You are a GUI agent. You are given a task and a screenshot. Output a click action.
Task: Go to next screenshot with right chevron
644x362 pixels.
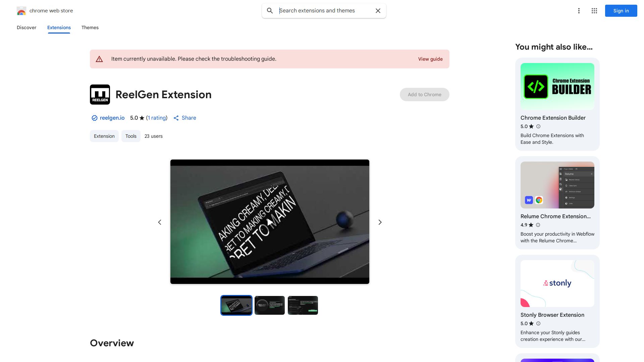[x=380, y=222]
